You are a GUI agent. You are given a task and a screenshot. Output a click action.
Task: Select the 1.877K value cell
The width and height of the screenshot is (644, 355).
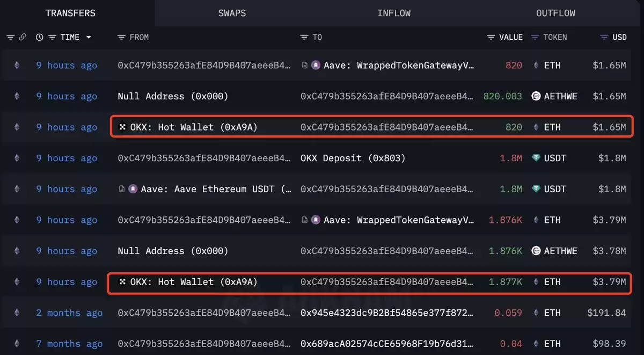click(x=506, y=282)
